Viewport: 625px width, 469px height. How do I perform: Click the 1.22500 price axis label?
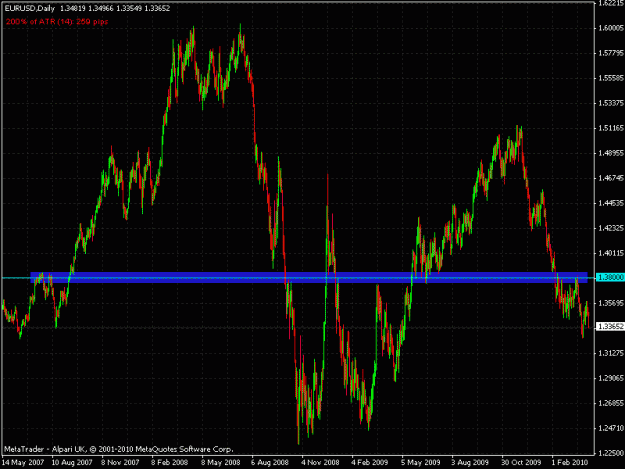coord(611,453)
